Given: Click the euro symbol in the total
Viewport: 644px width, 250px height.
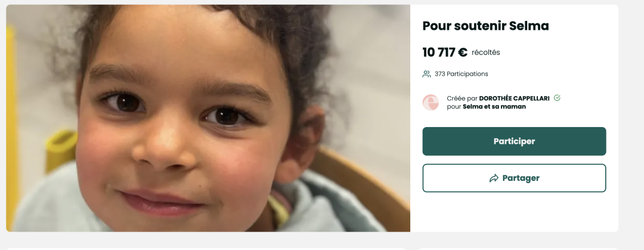Looking at the screenshot, I should click(463, 53).
